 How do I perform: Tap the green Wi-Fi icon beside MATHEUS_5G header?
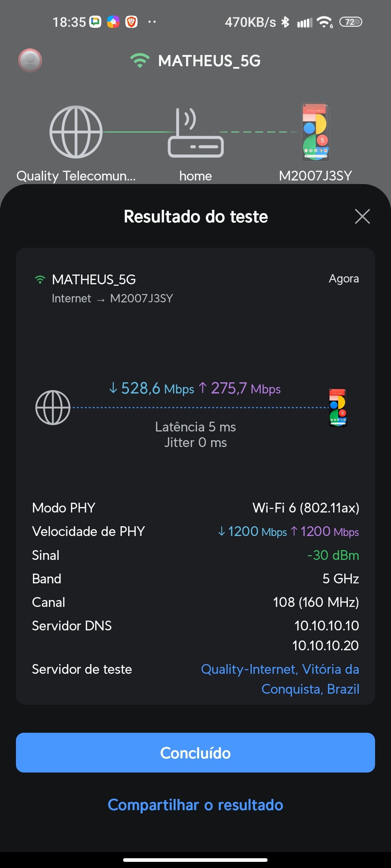[140, 61]
